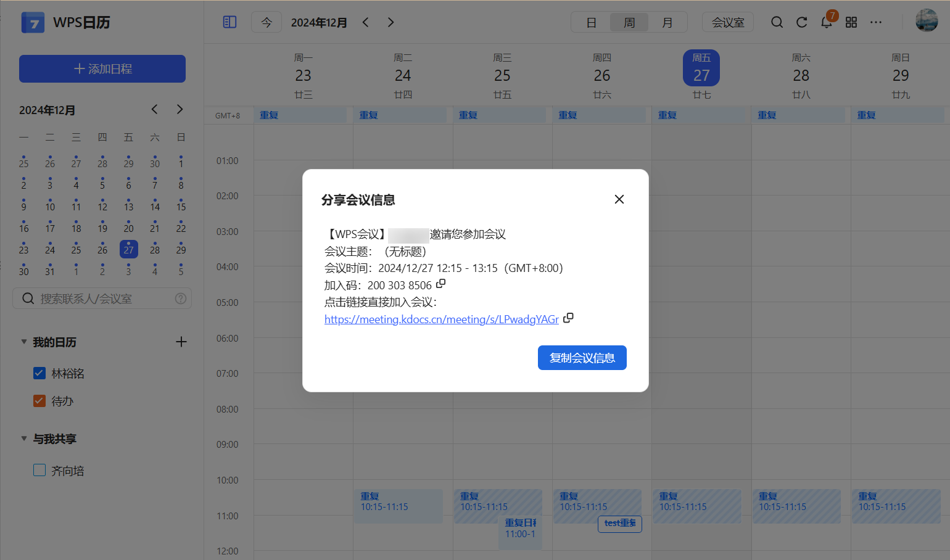
Task: Click 添加日程 button
Action: (x=102, y=68)
